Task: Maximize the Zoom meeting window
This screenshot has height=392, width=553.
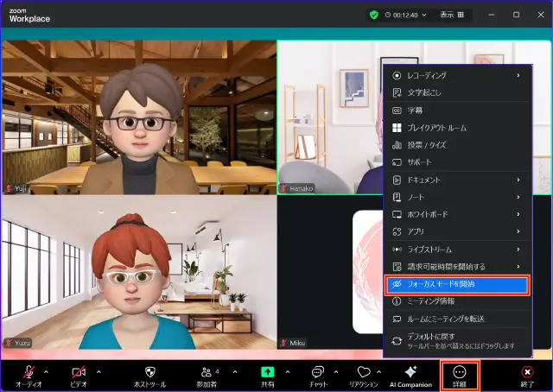Action: point(516,15)
